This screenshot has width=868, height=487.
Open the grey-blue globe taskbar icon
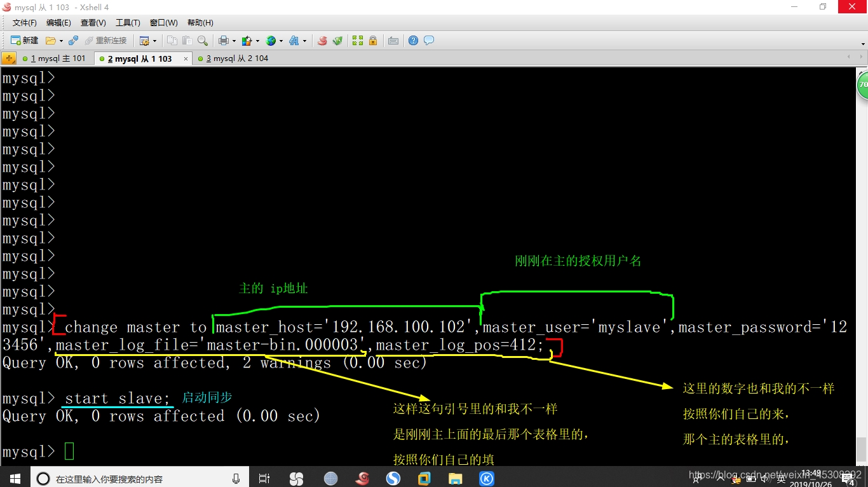pos(330,478)
